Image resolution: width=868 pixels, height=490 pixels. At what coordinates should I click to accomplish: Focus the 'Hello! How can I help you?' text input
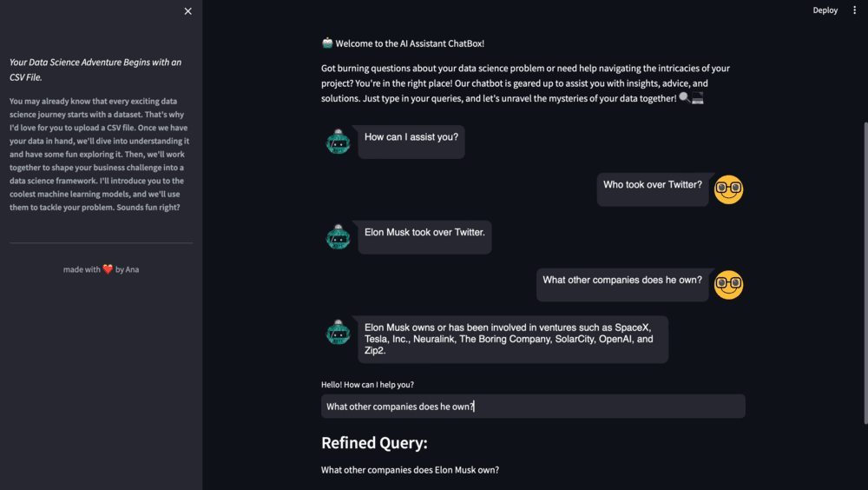(x=533, y=407)
